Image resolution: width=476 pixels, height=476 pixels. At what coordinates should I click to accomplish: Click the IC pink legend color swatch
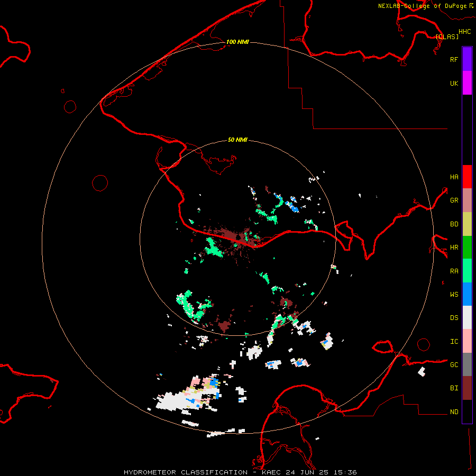coord(467,341)
